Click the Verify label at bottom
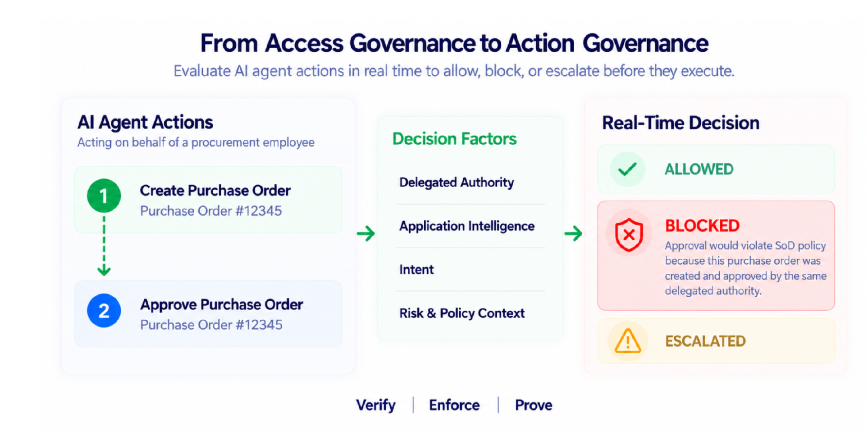 point(376,405)
